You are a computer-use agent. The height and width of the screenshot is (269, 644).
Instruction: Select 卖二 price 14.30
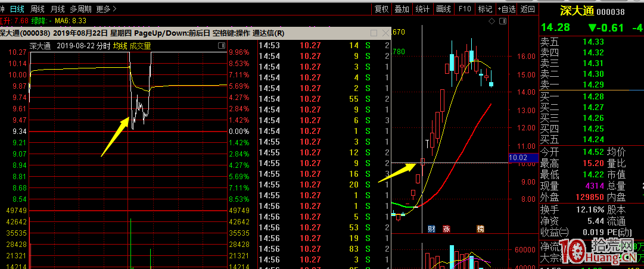[x=593, y=74]
